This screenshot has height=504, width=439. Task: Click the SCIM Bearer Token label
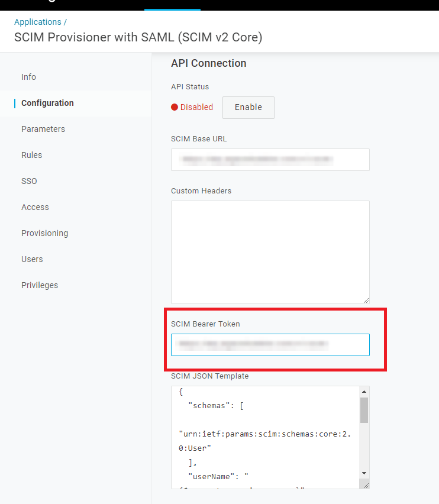(205, 324)
